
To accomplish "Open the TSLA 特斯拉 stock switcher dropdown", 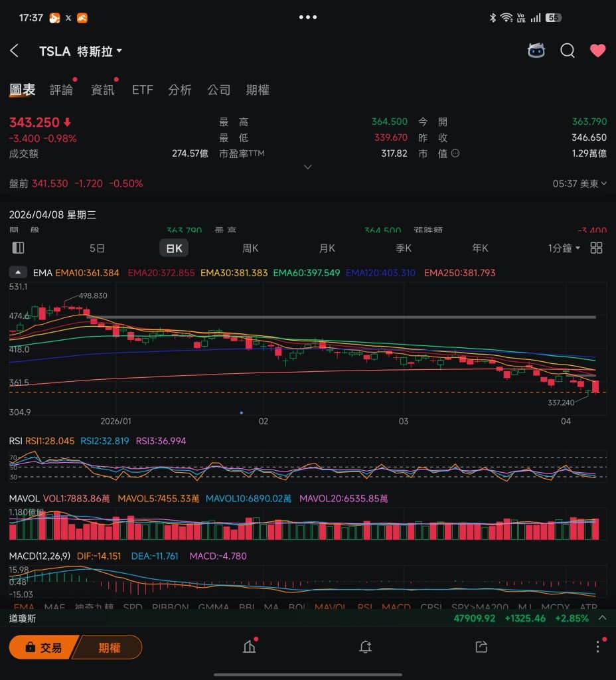I will (x=80, y=51).
